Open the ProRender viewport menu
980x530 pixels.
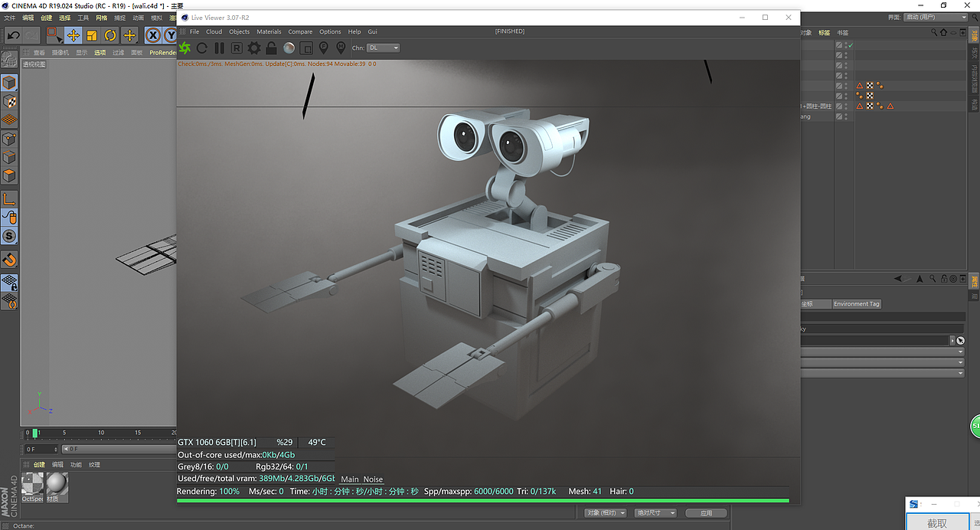click(x=162, y=53)
